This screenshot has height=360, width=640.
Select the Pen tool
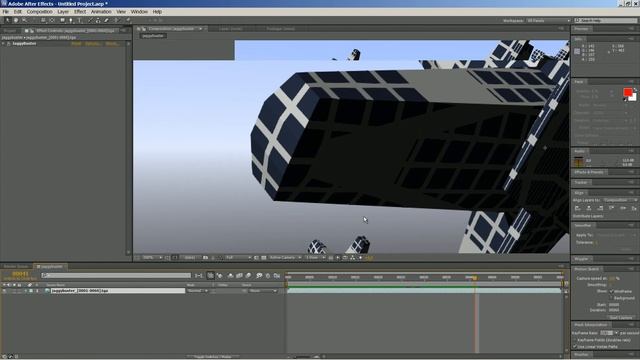click(x=71, y=20)
